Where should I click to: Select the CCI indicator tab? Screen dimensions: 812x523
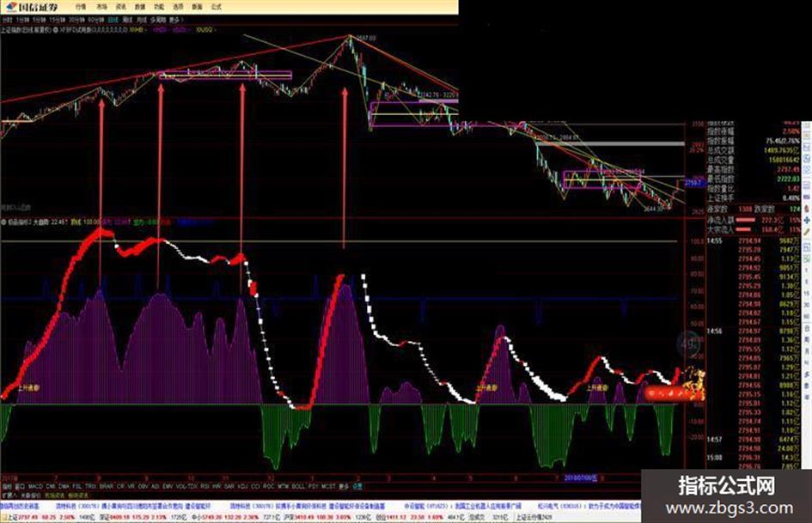pyautogui.click(x=256, y=487)
